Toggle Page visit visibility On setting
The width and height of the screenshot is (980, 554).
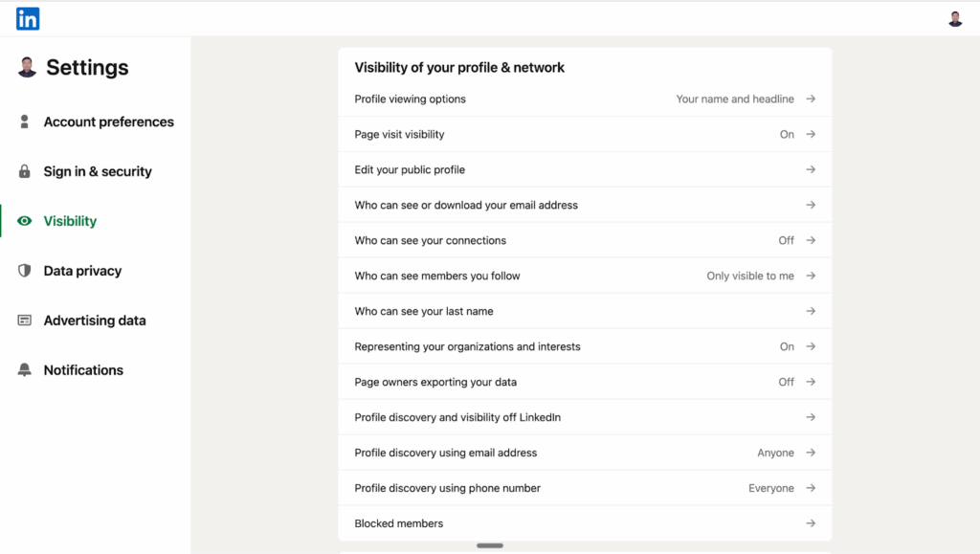787,135
